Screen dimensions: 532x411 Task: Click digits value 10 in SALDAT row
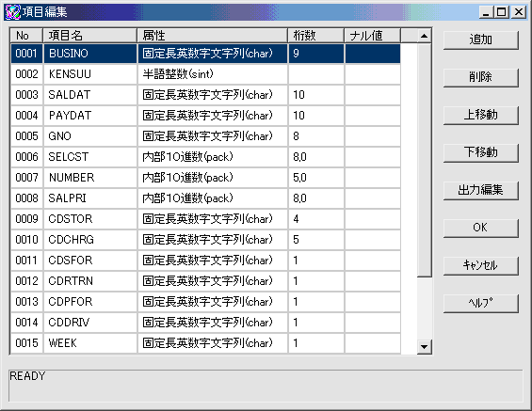pyautogui.click(x=316, y=95)
